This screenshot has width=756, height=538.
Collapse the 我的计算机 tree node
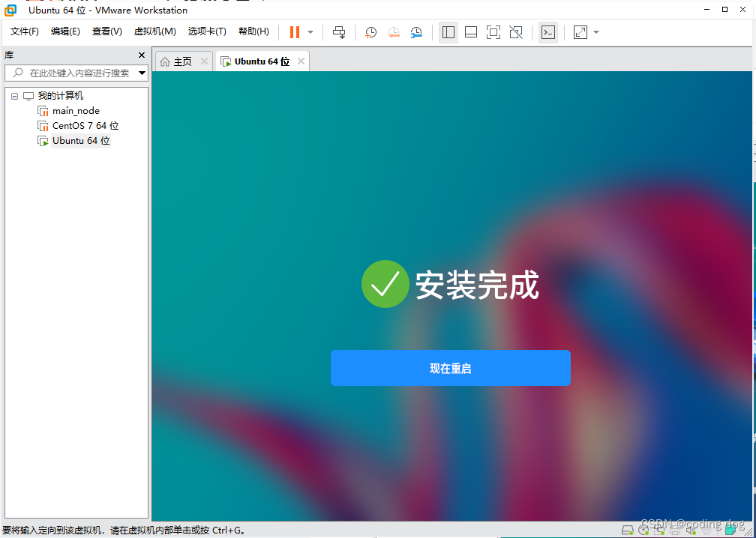(14, 95)
